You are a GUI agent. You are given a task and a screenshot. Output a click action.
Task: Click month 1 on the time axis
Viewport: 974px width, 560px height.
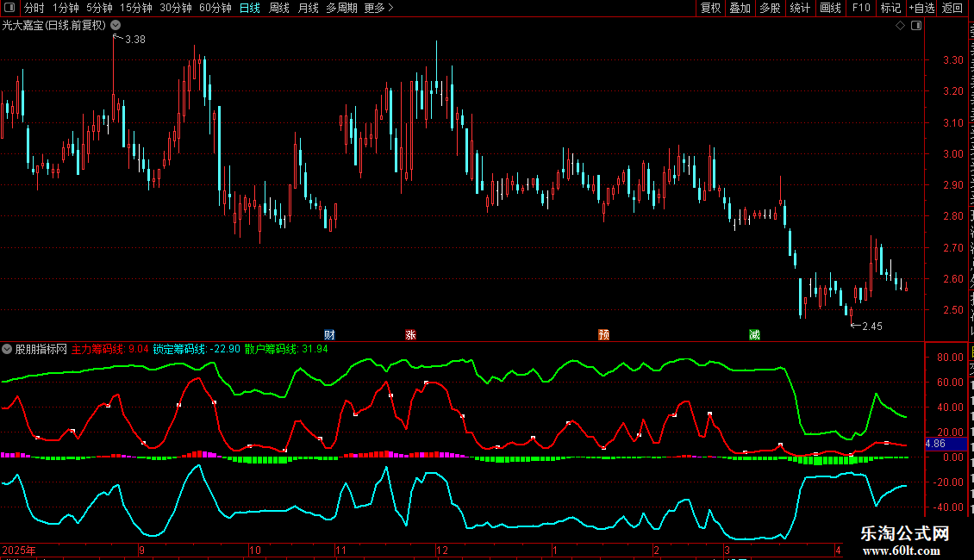(x=555, y=550)
